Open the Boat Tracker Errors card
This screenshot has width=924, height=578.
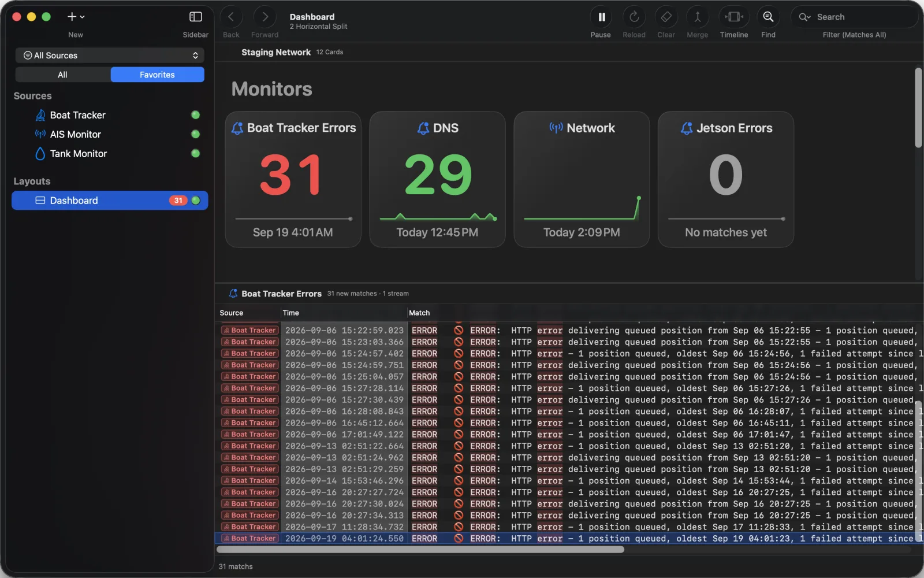293,180
